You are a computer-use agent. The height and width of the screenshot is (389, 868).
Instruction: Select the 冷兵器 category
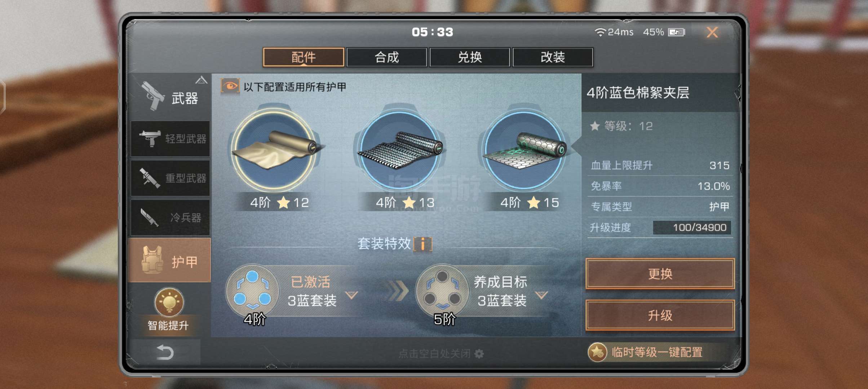(170, 218)
